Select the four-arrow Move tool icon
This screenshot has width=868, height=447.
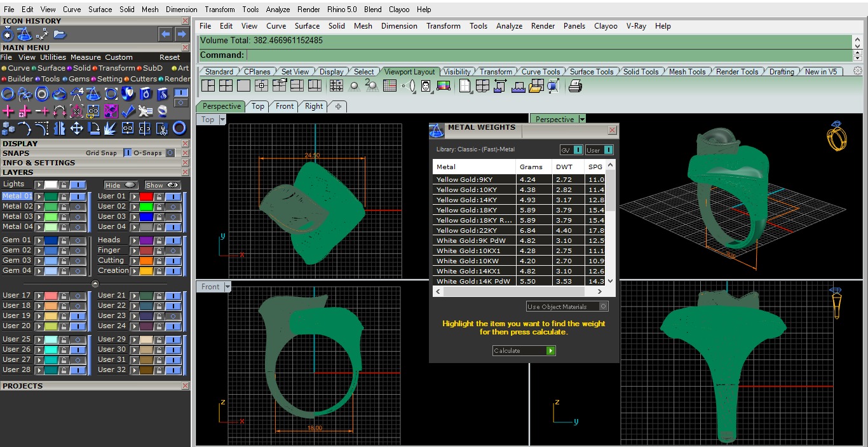tap(76, 128)
